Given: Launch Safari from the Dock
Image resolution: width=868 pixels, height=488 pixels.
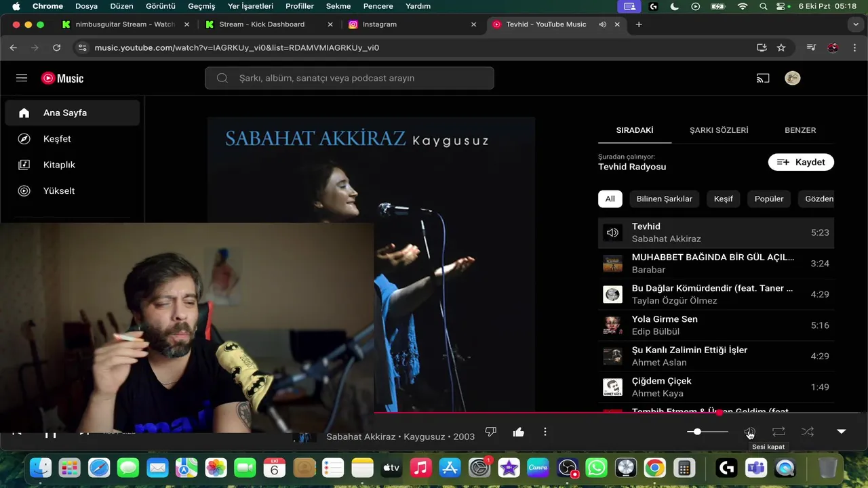Looking at the screenshot, I should pyautogui.click(x=99, y=468).
